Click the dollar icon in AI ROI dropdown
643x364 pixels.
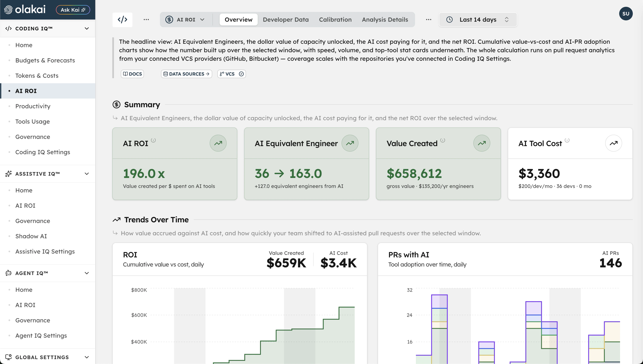(x=169, y=20)
